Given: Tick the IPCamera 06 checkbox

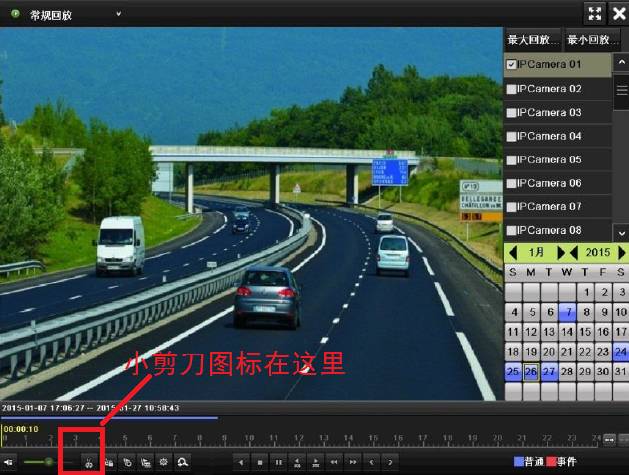Looking at the screenshot, I should click(511, 184).
